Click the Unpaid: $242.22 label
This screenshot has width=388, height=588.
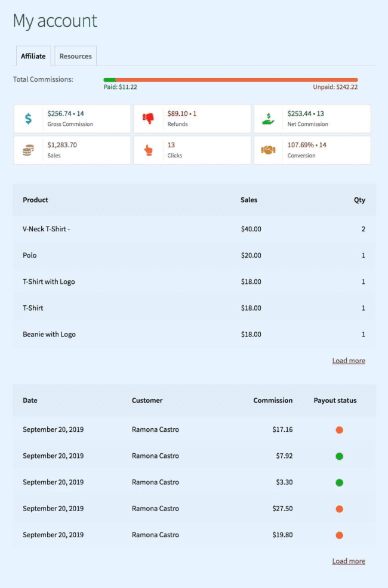(x=339, y=87)
